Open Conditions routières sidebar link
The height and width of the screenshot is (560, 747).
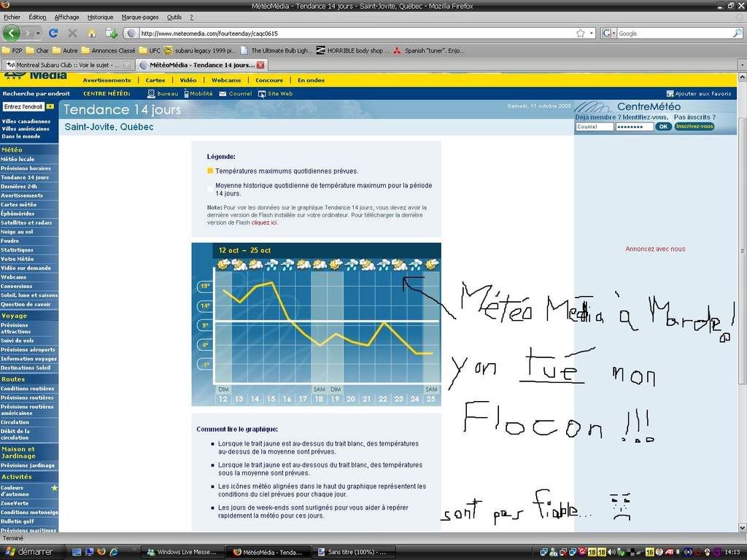point(27,389)
